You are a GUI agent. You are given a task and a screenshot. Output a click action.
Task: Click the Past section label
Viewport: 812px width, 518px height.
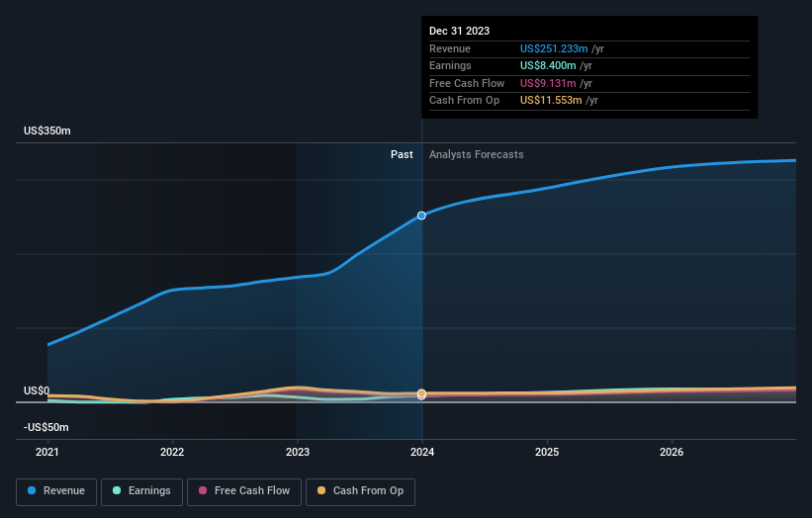coord(402,154)
